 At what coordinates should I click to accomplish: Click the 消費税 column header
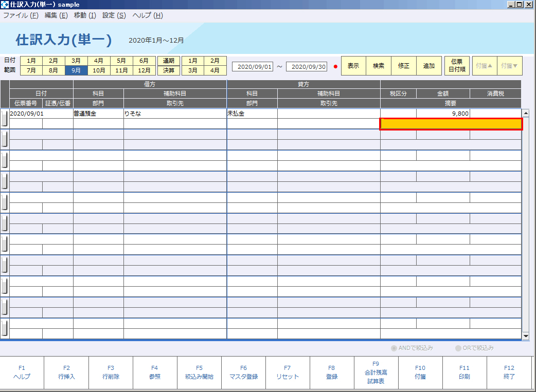tap(496, 94)
